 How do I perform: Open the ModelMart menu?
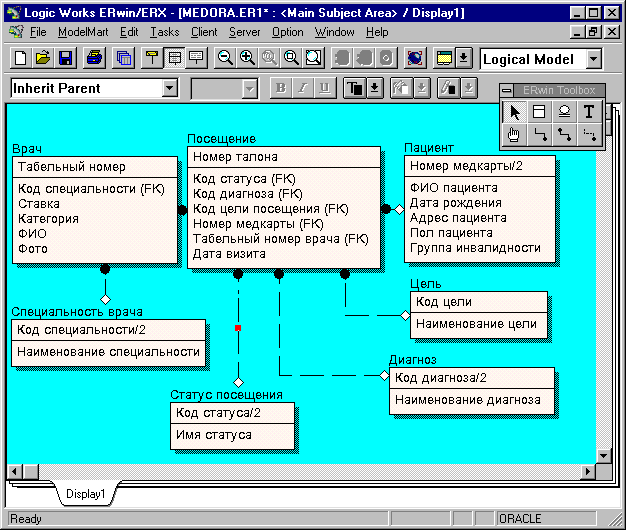(81, 32)
